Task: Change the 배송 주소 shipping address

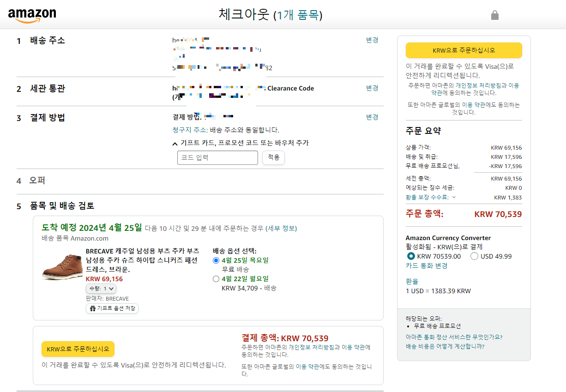Action: pos(372,40)
